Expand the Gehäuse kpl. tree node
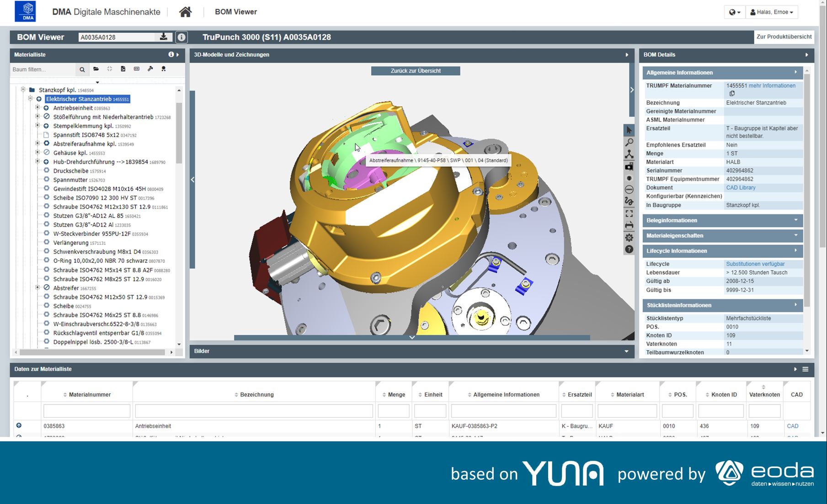 37,153
